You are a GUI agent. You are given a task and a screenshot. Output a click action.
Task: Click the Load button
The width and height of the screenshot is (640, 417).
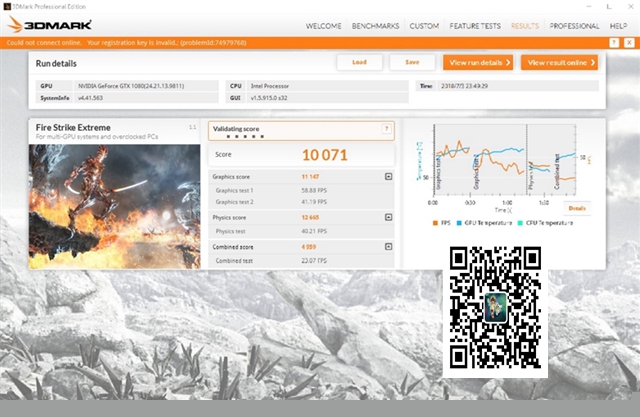[x=359, y=62]
